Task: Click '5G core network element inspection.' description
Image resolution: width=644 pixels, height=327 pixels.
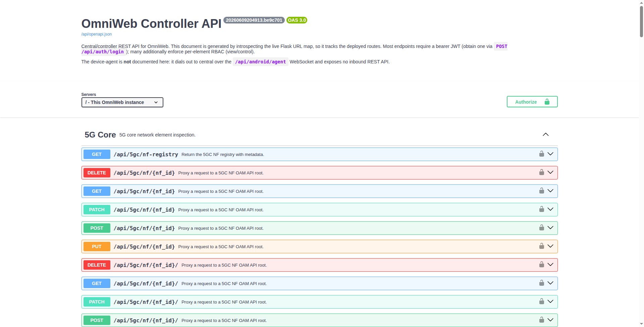Action: (x=157, y=135)
